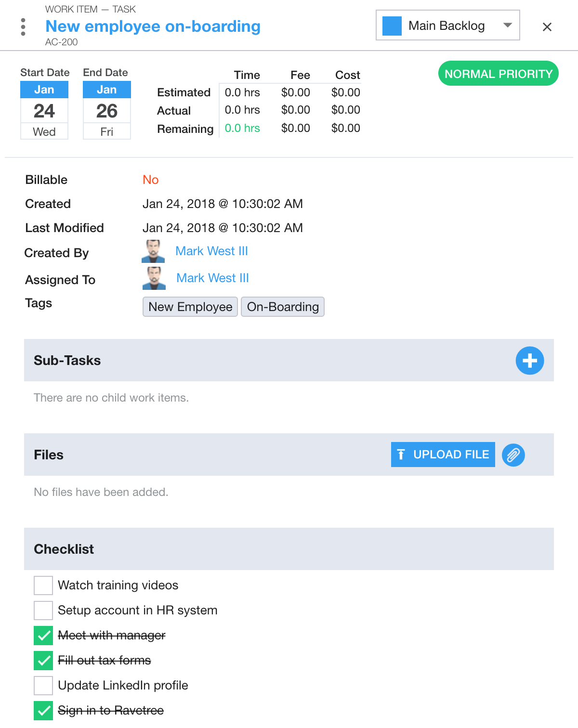This screenshot has width=578, height=728.
Task: Close the work item panel
Action: [547, 27]
